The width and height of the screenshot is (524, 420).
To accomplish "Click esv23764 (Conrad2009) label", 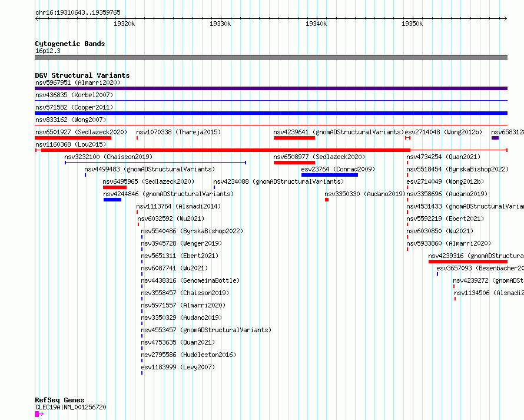I will [338, 169].
